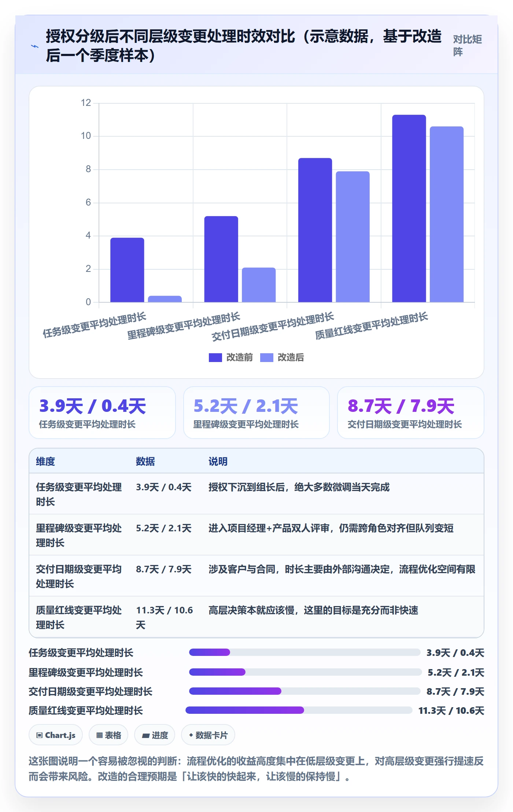Screen dimensions: 513x812
Task: Open the 3.9天 / 0.4天 stat card
Action: pos(102,413)
